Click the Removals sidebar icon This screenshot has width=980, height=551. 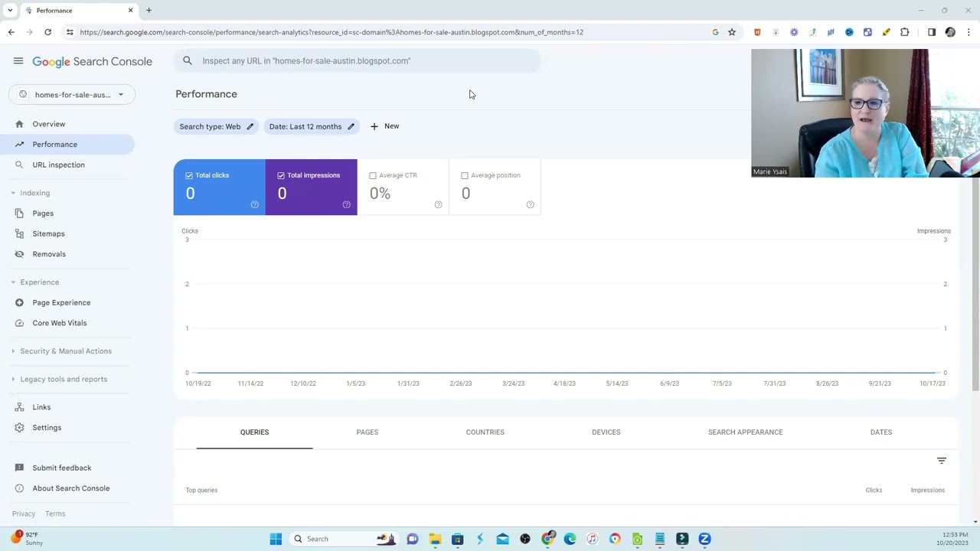coord(19,254)
